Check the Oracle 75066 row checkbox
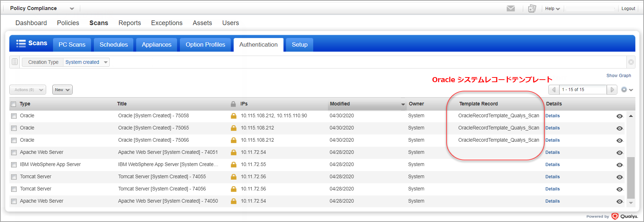 (x=14, y=140)
